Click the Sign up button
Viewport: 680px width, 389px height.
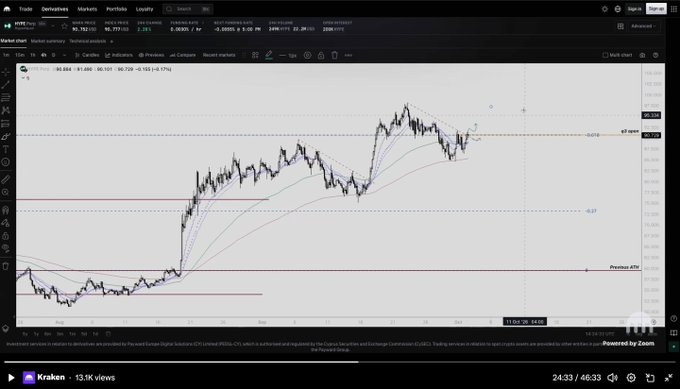click(656, 9)
